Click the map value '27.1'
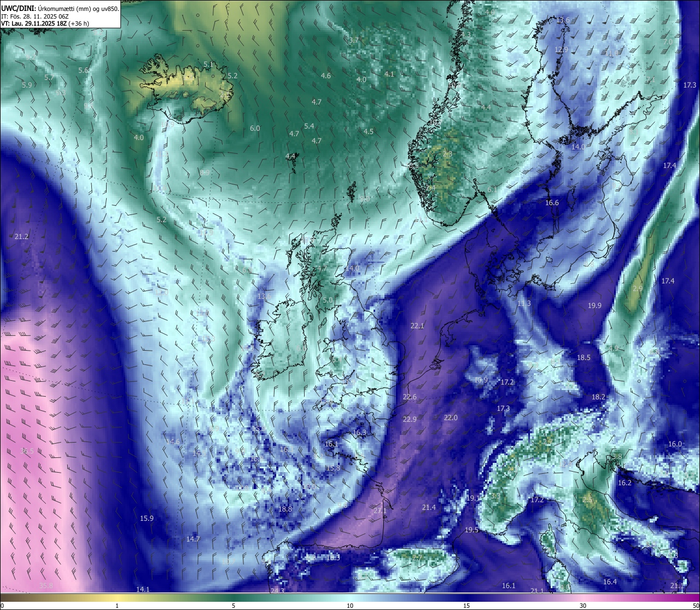This screenshot has width=700, height=610. pos(380,511)
